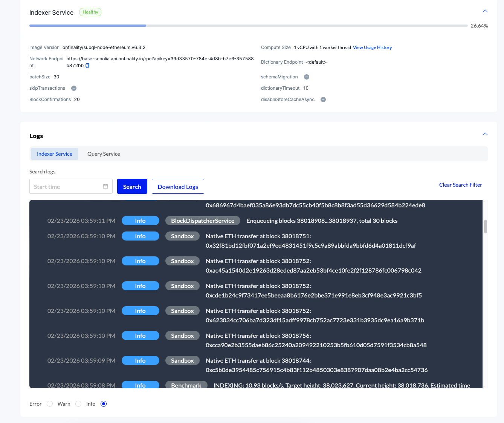This screenshot has width=504, height=423.
Task: Collapse the Logs section
Action: (485, 134)
